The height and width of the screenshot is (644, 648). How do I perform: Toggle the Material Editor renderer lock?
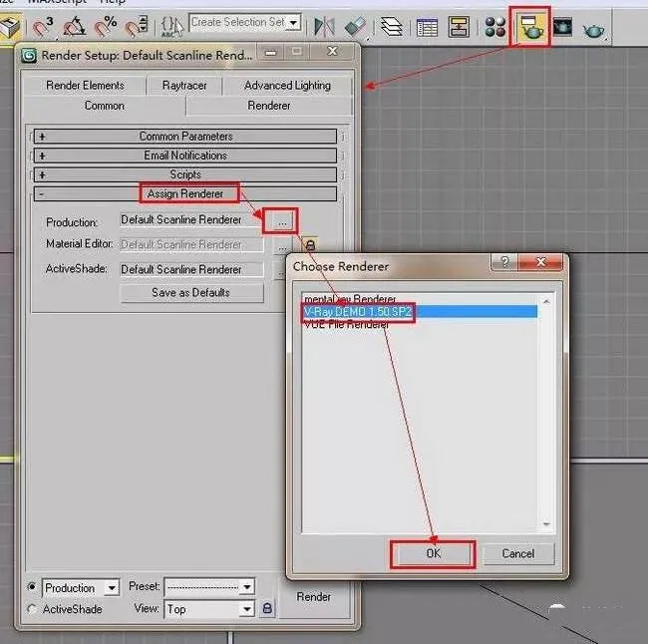pyautogui.click(x=310, y=244)
